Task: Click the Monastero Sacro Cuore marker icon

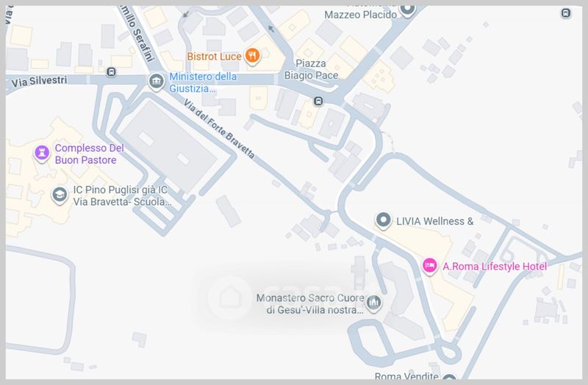Action: click(x=373, y=302)
